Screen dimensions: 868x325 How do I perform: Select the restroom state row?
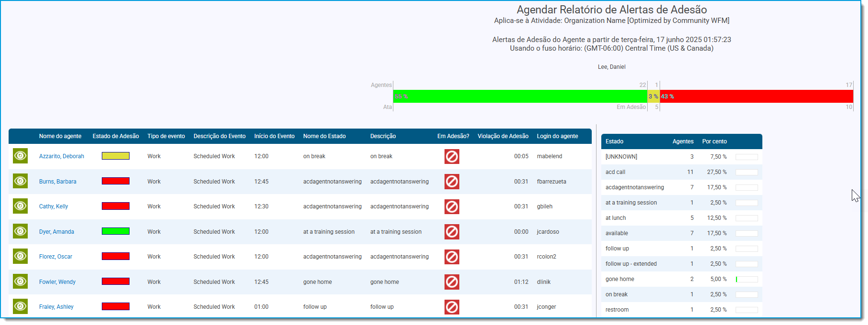pos(682,310)
